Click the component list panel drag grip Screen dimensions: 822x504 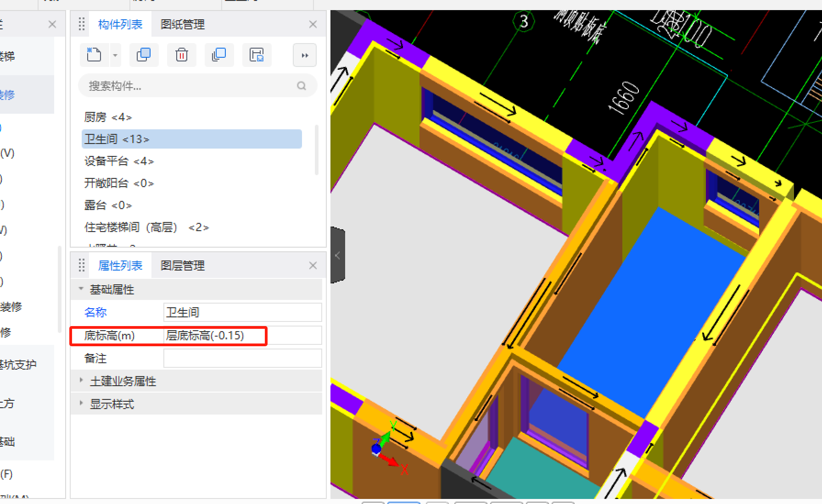(82, 24)
